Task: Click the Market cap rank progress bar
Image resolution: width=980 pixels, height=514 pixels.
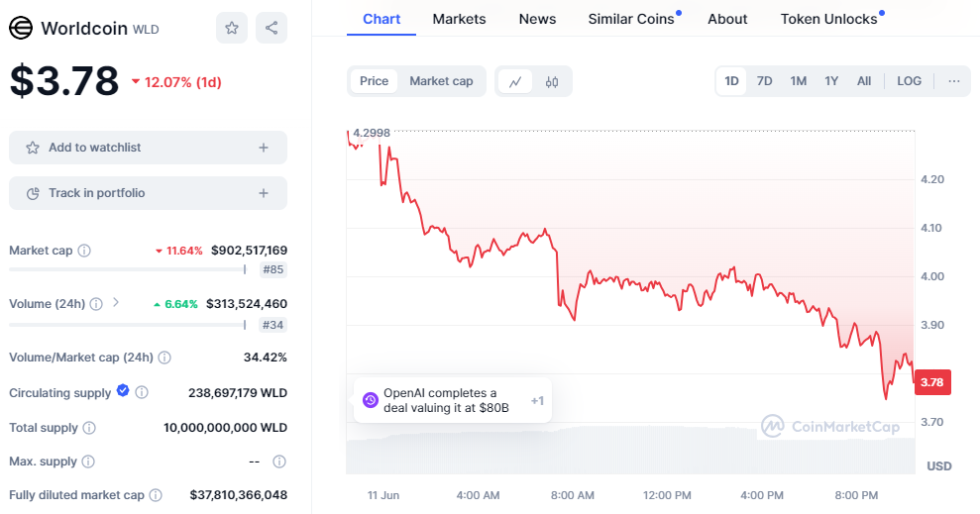Action: (127, 269)
